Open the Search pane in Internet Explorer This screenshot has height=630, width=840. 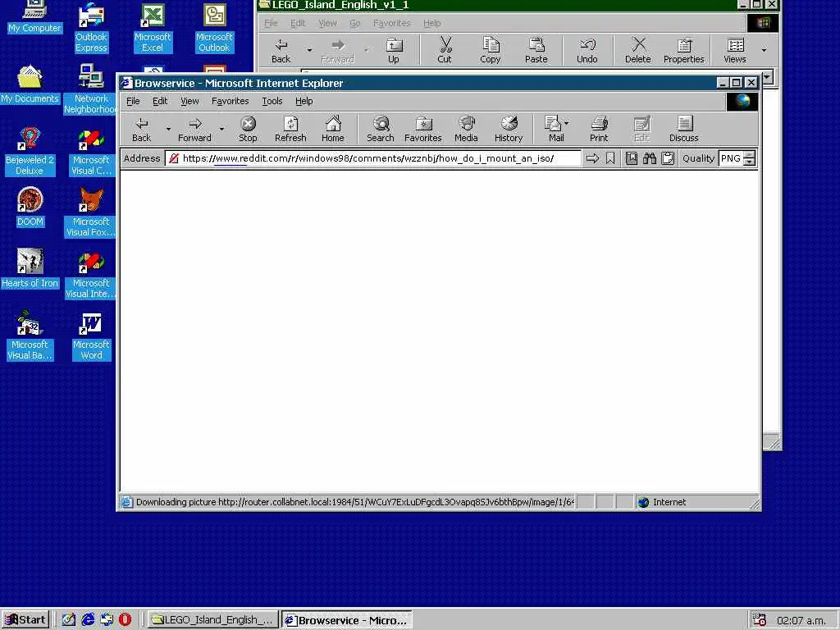click(381, 130)
